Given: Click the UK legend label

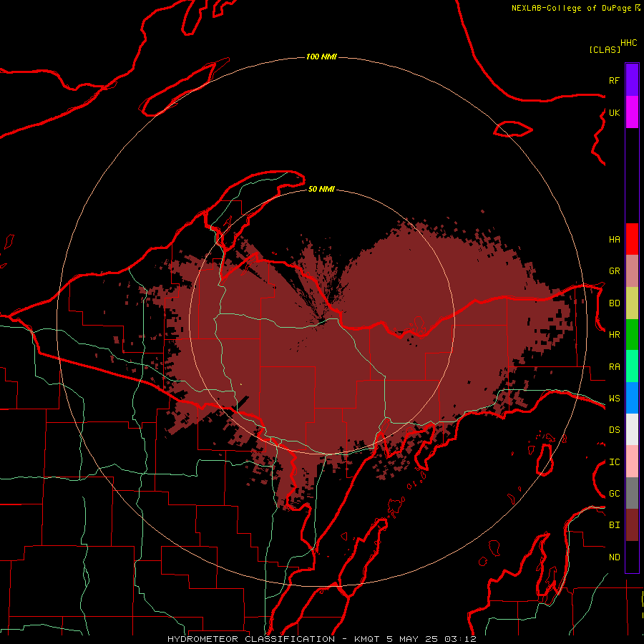Looking at the screenshot, I should (615, 112).
